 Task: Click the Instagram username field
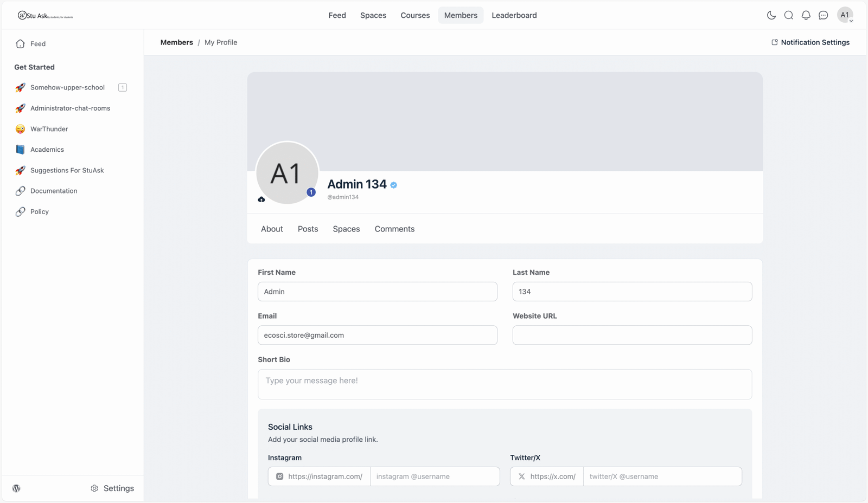(x=435, y=476)
